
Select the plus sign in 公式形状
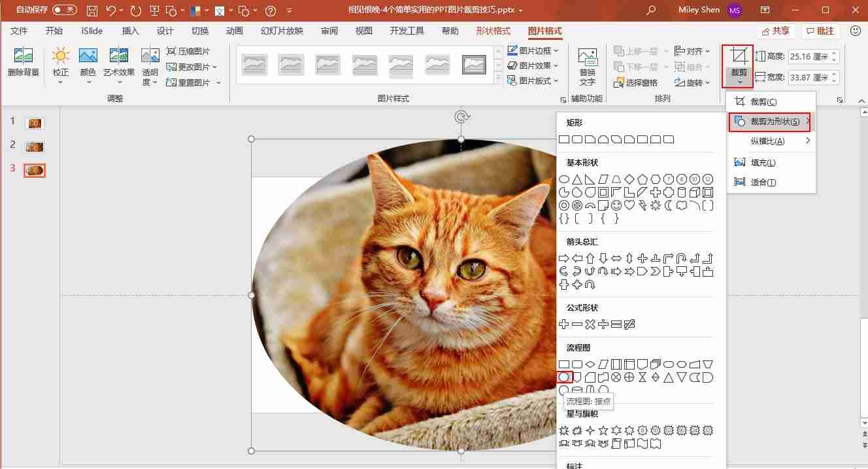(564, 324)
